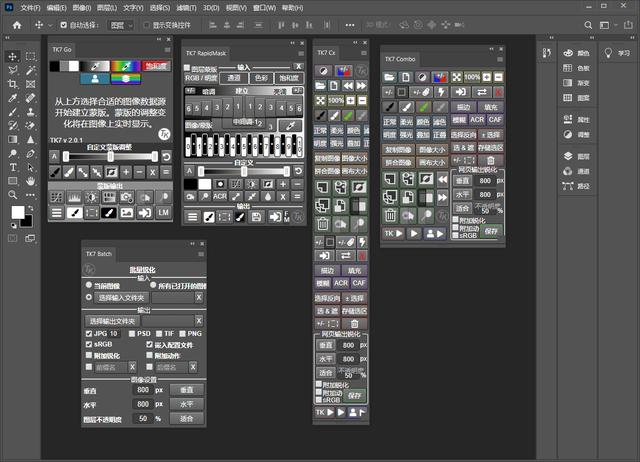Select the Magic Wand tool
The height and width of the screenshot is (462, 640).
31,70
